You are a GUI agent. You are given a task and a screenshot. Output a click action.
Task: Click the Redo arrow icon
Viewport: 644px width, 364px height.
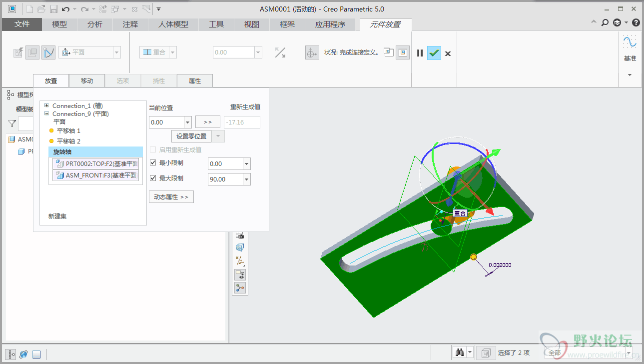click(84, 9)
